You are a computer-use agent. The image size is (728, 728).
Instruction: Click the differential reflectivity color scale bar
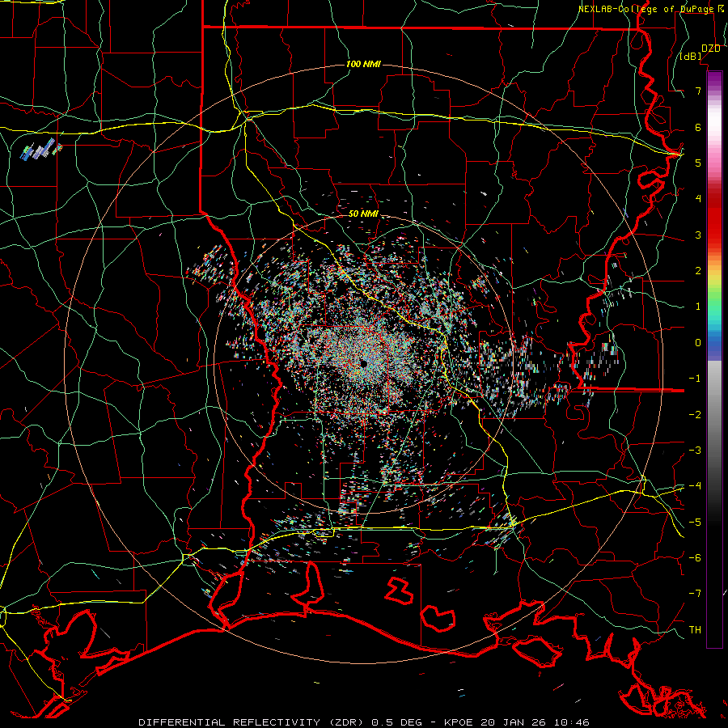tap(714, 359)
